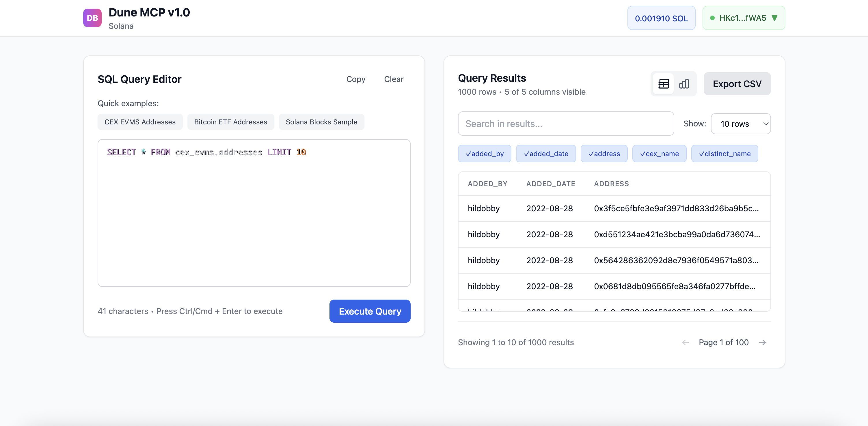Hide the cex_name column

click(x=659, y=154)
